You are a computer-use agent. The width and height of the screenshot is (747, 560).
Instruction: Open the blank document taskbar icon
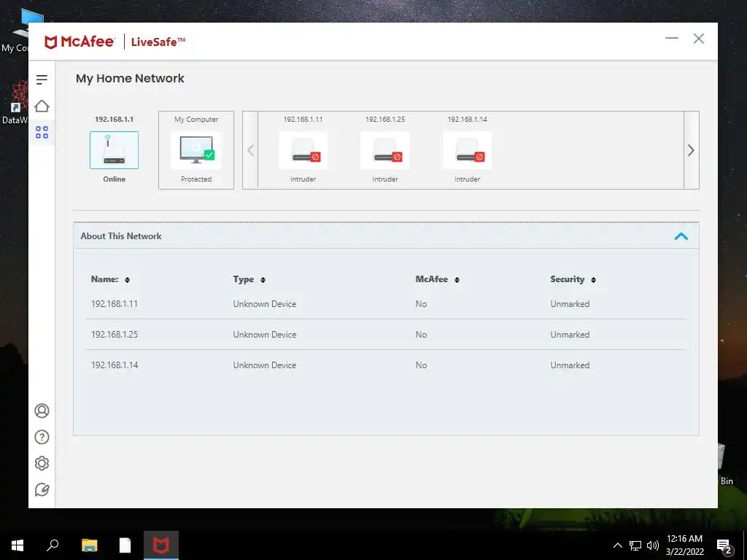(125, 545)
